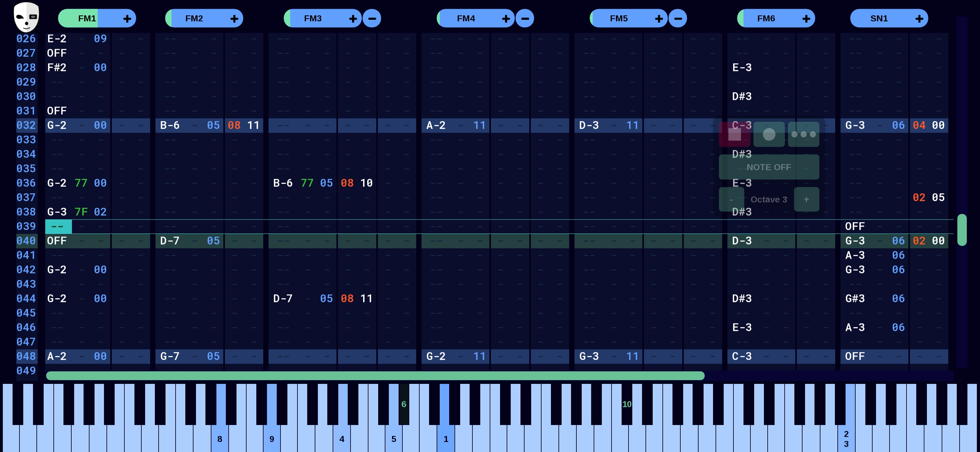This screenshot has width=980, height=452.
Task: Toggle the FM6 channel label
Action: [765, 18]
